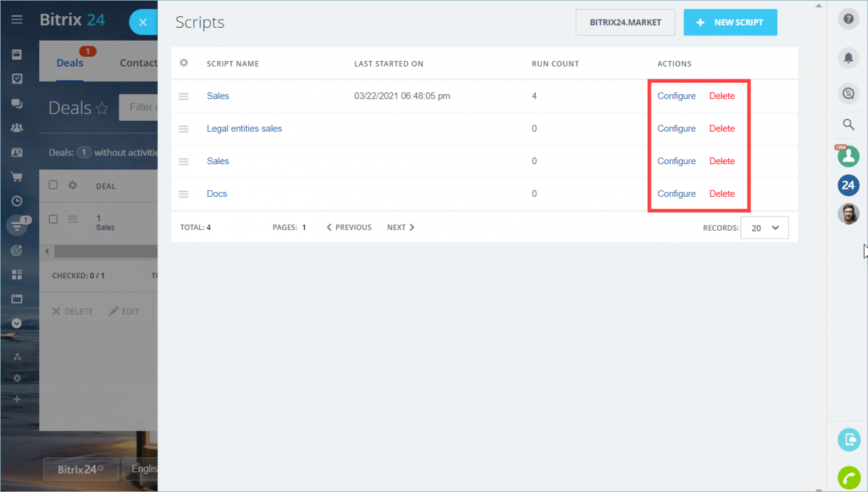The image size is (868, 492).
Task: Open the sitemap icon in left sidebar
Action: [17, 356]
